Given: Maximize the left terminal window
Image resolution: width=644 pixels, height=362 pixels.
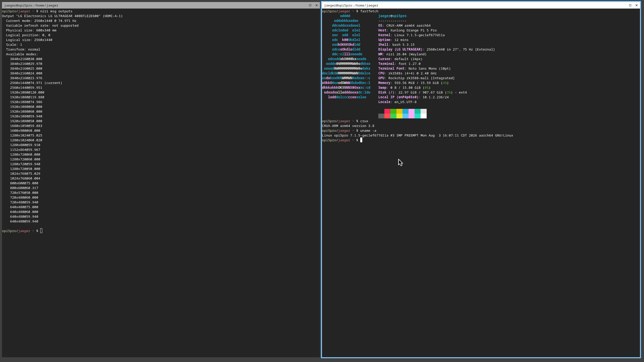Looking at the screenshot, I should pos(310,5).
